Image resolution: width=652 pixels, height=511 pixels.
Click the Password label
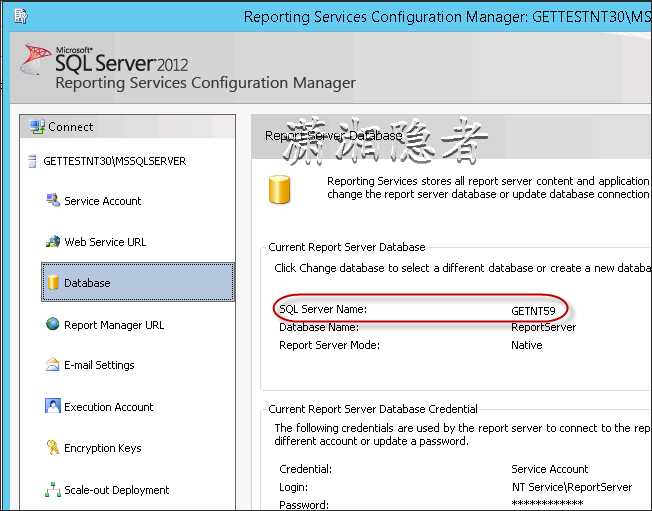point(304,505)
